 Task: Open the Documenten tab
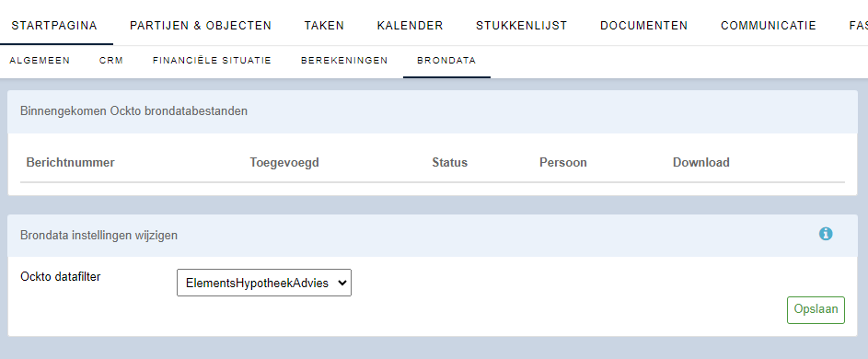(643, 26)
